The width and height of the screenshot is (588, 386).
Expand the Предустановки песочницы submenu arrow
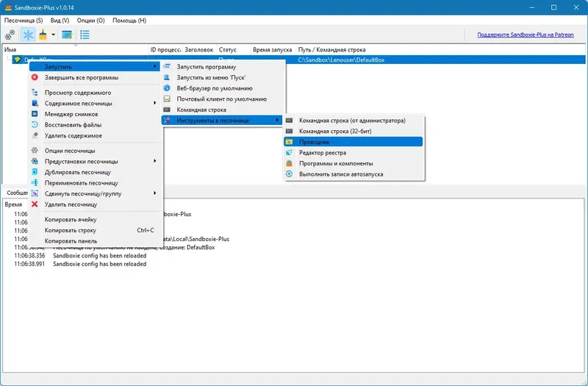(x=154, y=161)
